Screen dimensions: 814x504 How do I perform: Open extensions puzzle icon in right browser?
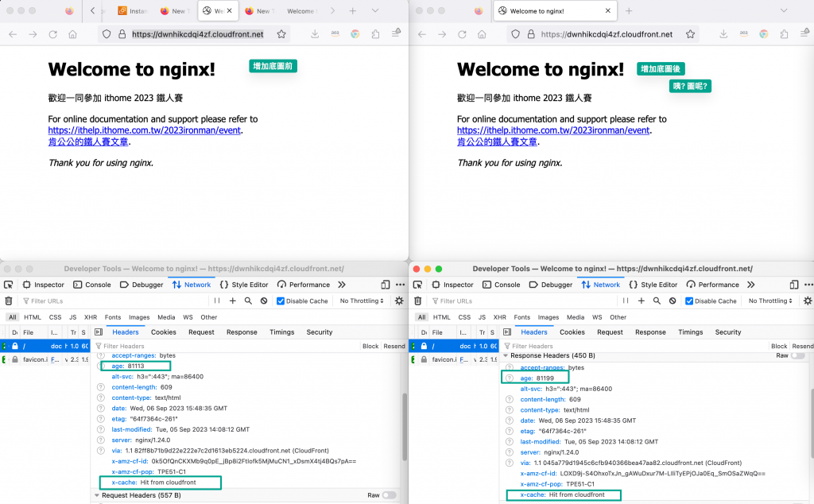click(x=784, y=34)
